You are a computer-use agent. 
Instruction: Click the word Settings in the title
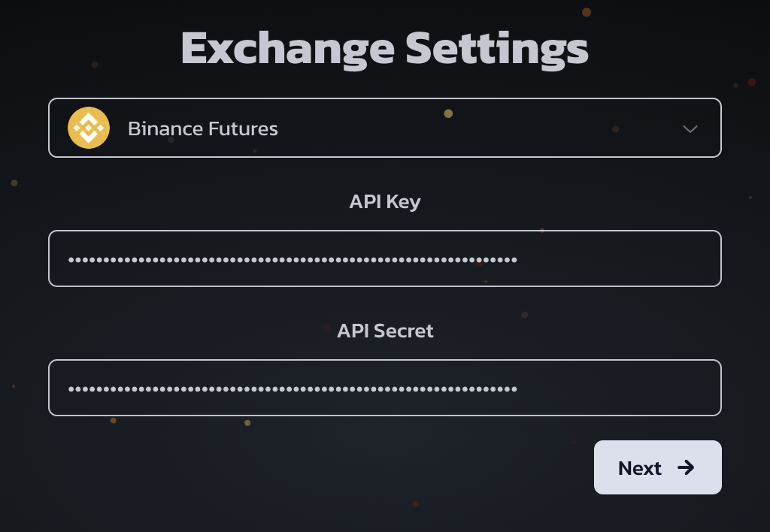click(497, 49)
